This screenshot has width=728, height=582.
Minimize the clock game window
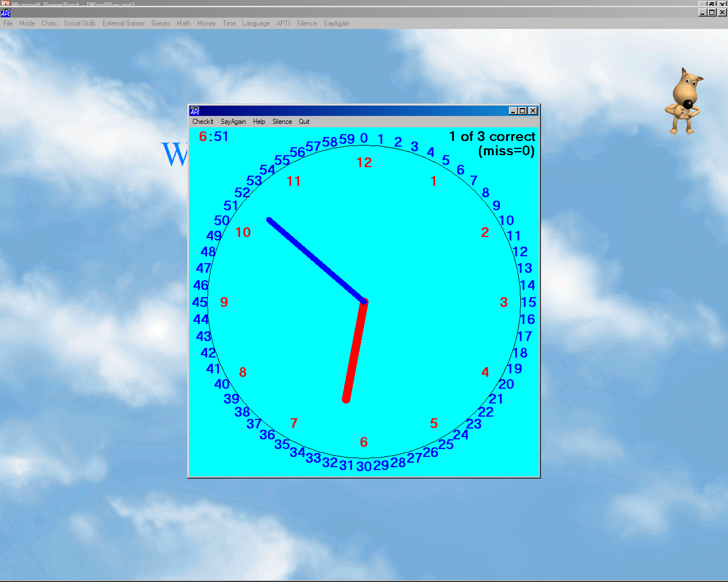[513, 111]
